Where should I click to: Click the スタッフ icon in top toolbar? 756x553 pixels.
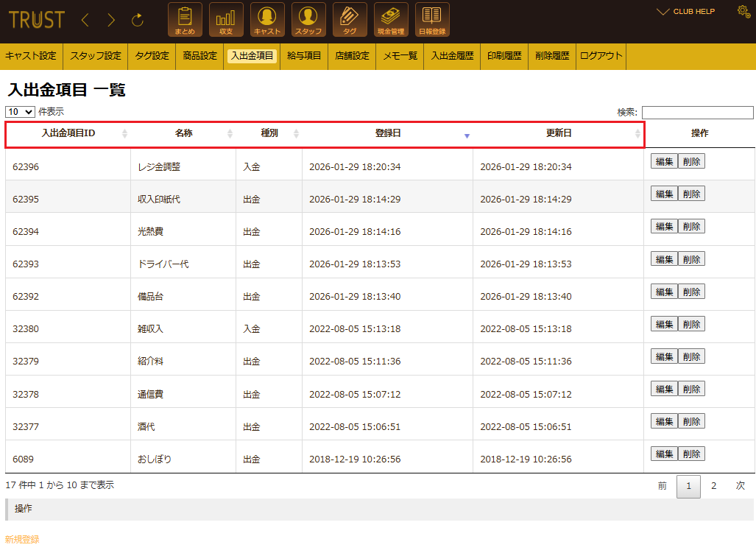(308, 20)
